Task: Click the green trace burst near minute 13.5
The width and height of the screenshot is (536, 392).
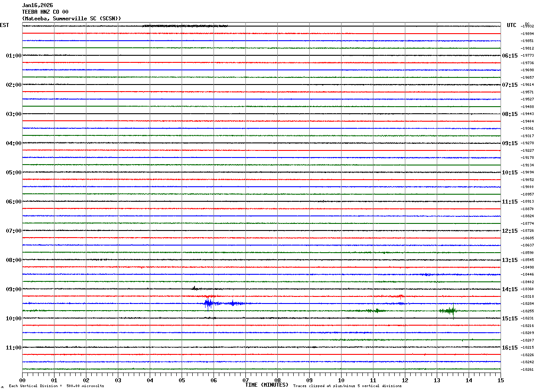Action: point(449,311)
